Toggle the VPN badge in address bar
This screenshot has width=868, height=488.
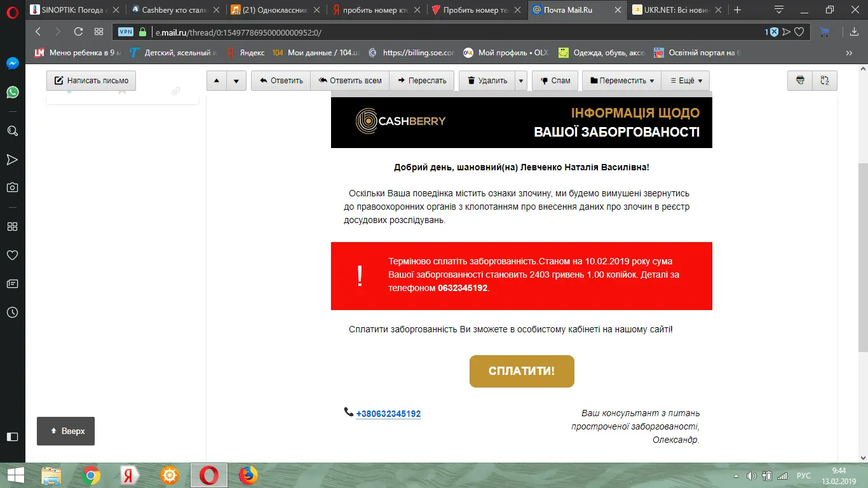pyautogui.click(x=126, y=32)
